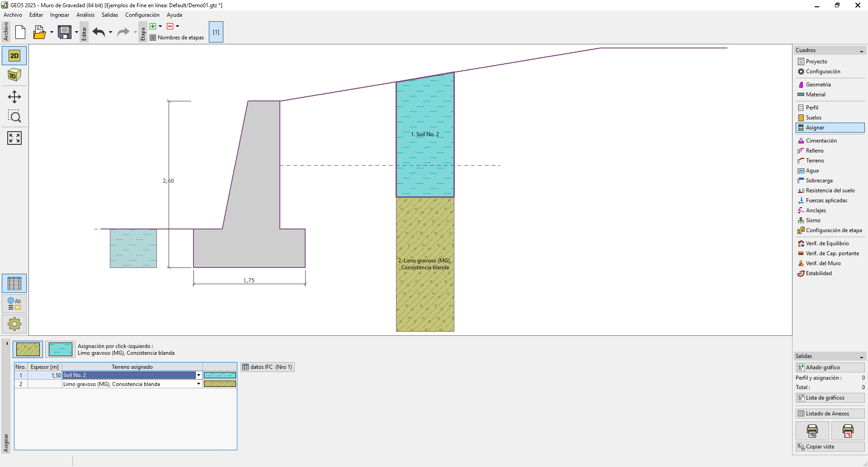Open the Configuración menu

point(142,15)
